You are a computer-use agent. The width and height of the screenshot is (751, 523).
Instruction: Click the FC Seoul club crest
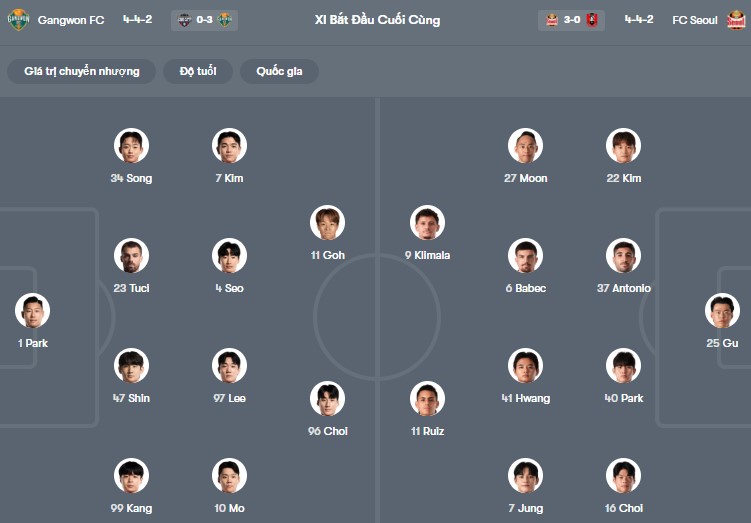736,20
